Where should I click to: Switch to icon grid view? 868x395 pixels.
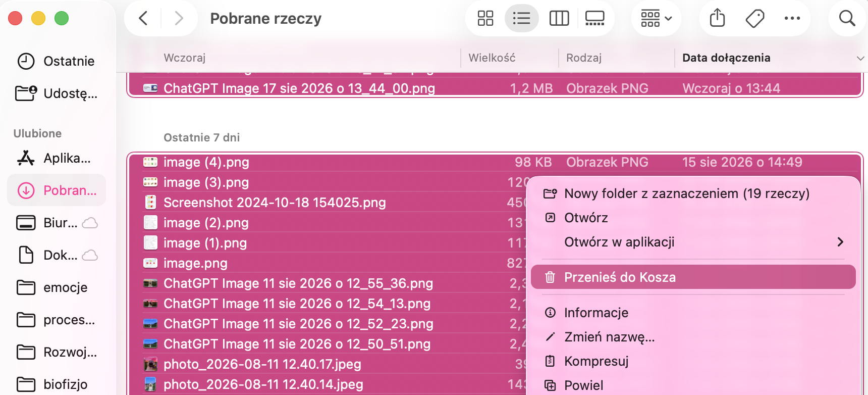pos(485,19)
